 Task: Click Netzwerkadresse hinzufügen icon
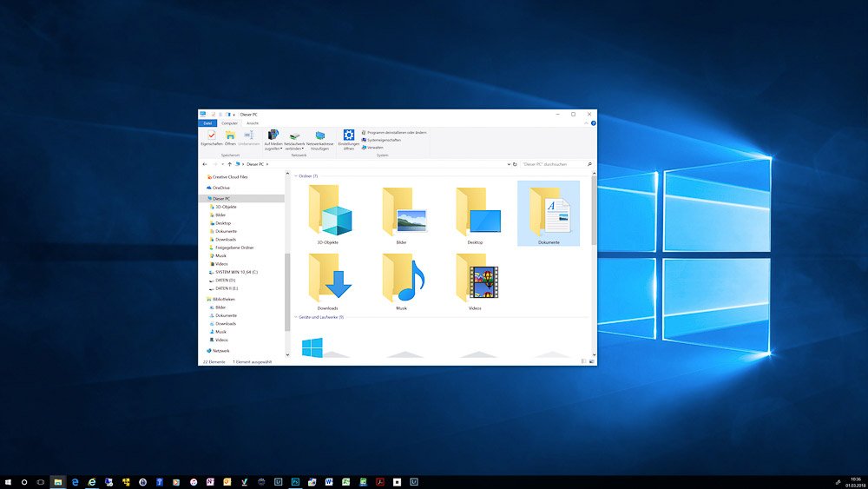click(320, 135)
